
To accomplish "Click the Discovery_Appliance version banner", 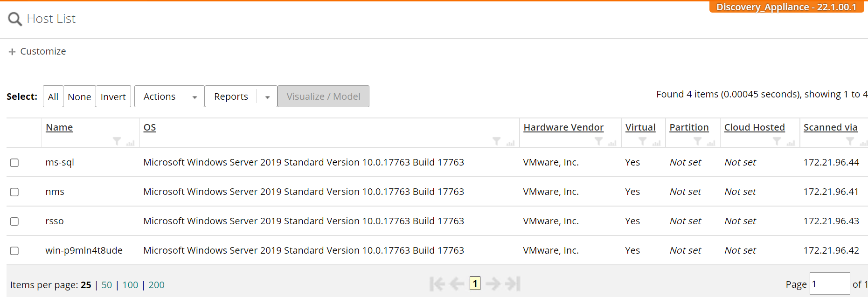I will point(786,7).
